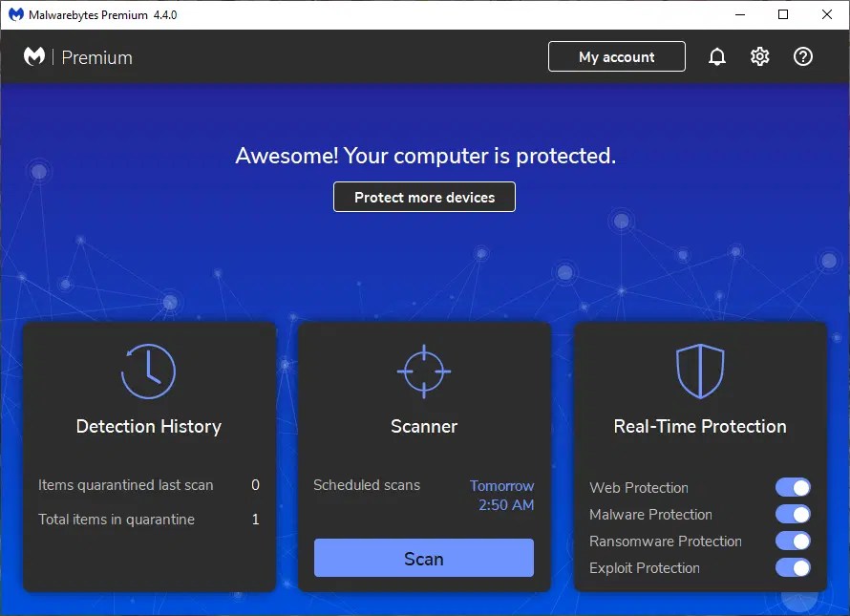Image resolution: width=850 pixels, height=616 pixels.
Task: Click the Malwarebytes logo in the header
Action: coord(34,56)
